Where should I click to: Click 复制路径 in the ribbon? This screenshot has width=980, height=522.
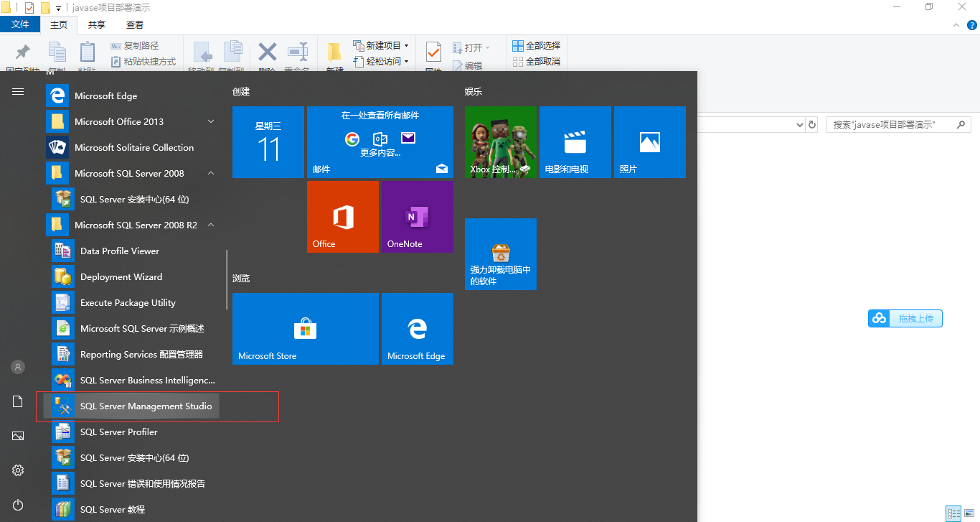[x=135, y=45]
